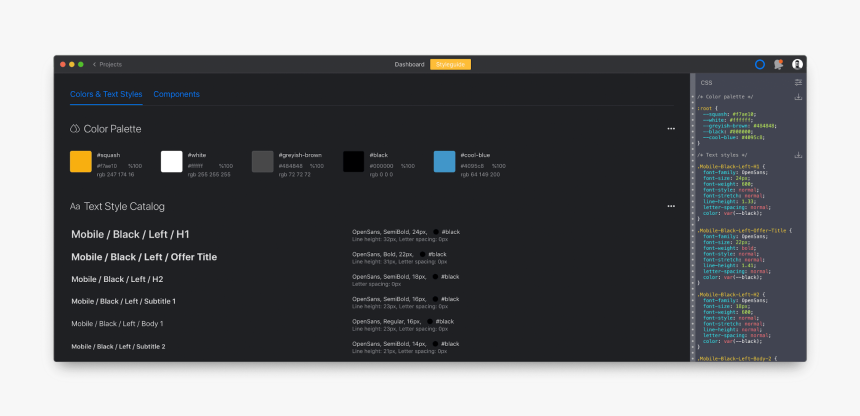Select the cool-blue color swatch
This screenshot has width=860, height=416.
(x=444, y=161)
